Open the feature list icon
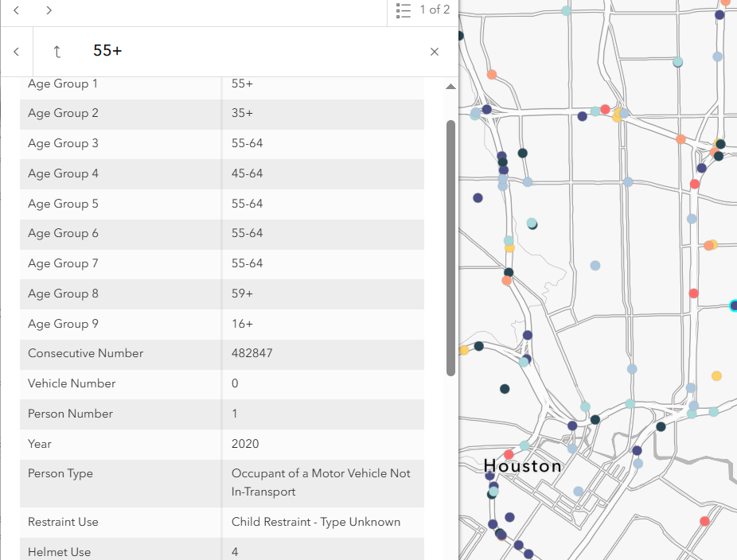 404,10
